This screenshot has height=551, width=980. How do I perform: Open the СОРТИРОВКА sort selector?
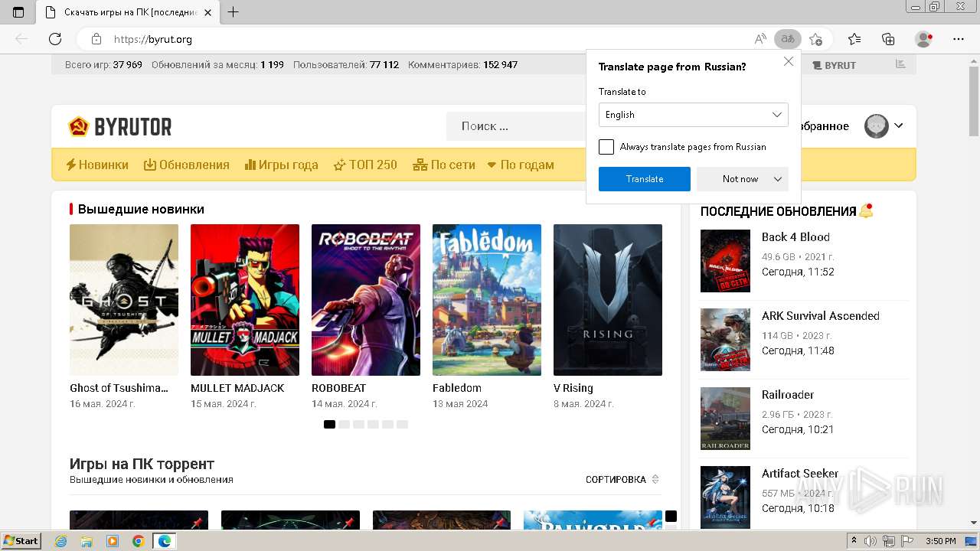coord(622,480)
